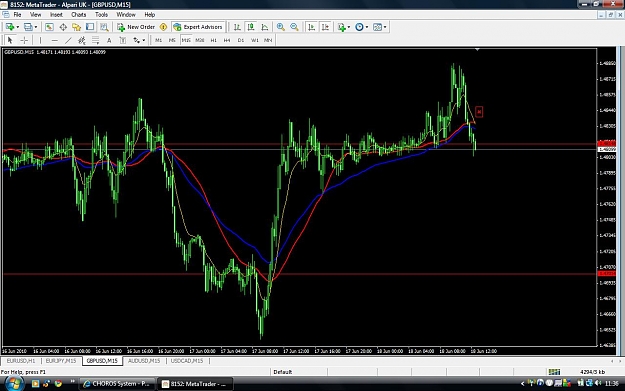This screenshot has height=391, width=625.
Task: Switch to the AUDUSD,M15 chart tab
Action: pos(143,361)
